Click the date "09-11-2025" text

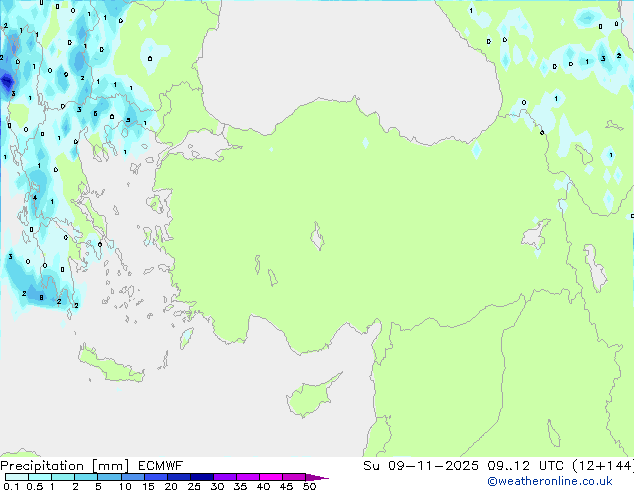(433, 466)
